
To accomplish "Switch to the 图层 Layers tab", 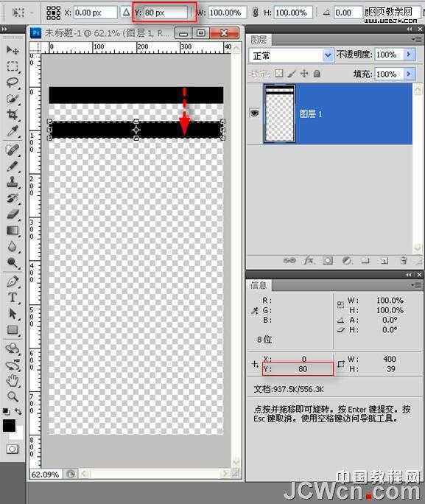I will click(x=259, y=40).
